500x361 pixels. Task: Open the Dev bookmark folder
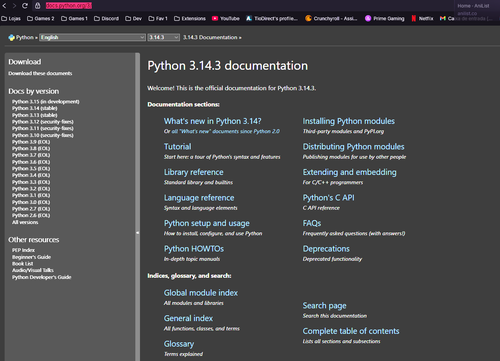click(x=133, y=18)
